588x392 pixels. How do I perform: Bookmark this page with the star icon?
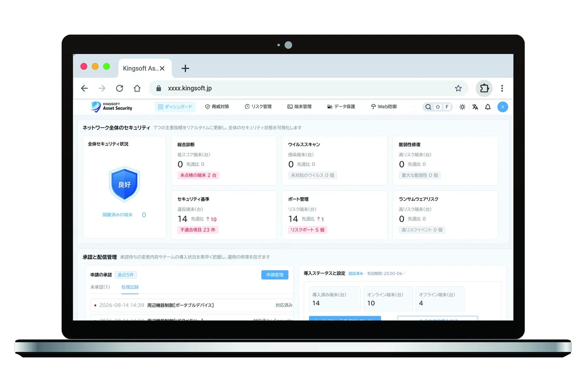click(x=458, y=88)
